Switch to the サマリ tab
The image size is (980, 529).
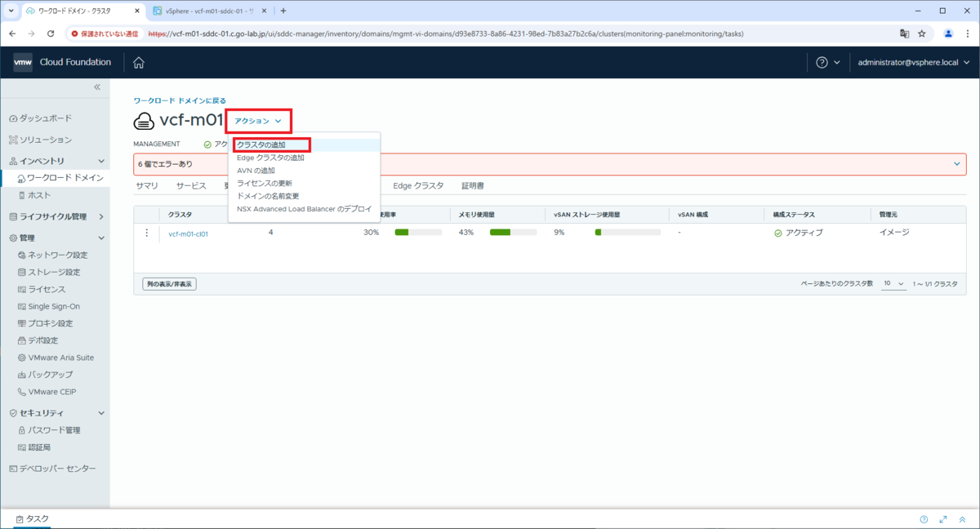[x=147, y=186]
